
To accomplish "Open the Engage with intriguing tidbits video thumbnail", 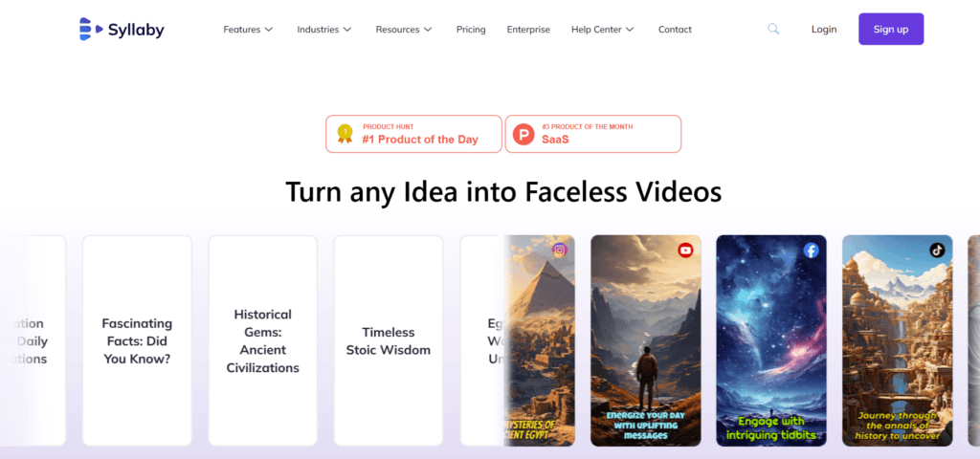I will 771,340.
